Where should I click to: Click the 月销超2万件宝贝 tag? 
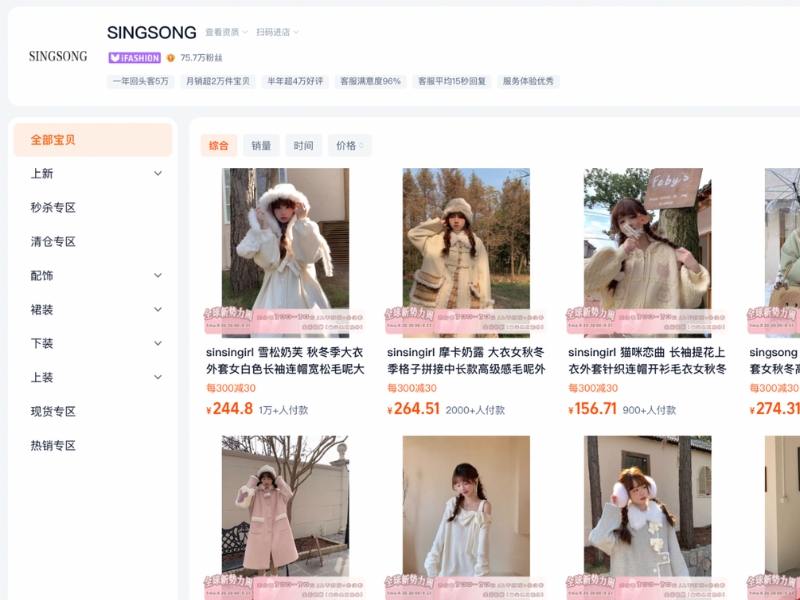pyautogui.click(x=218, y=82)
